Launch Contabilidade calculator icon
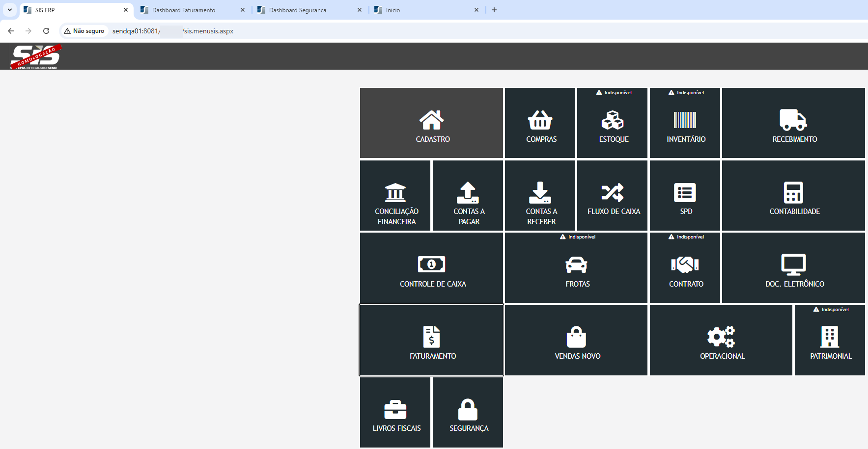This screenshot has width=868, height=449. click(x=793, y=193)
